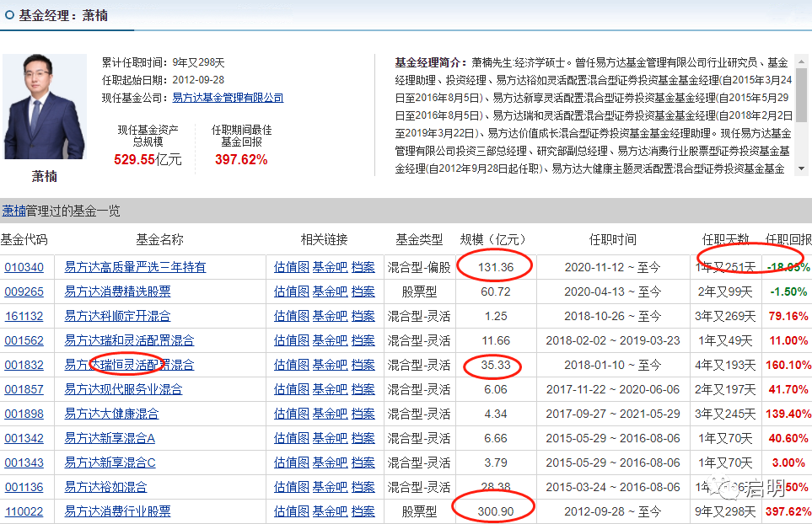Click the 任职时间 column header
The image size is (812, 524).
613,239
